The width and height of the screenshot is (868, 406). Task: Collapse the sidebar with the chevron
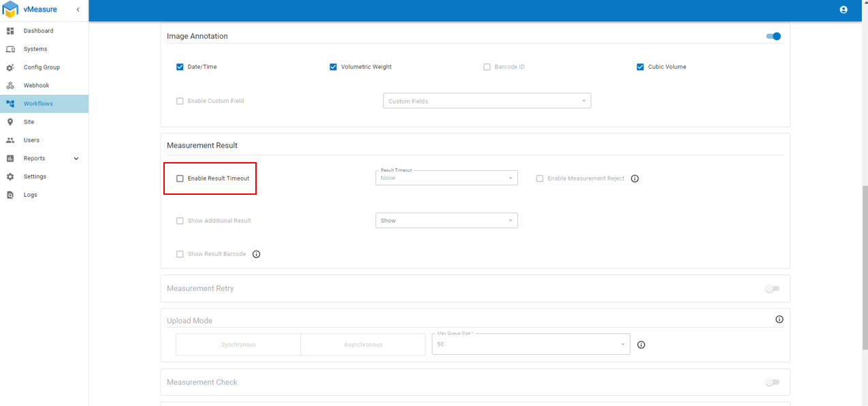78,10
